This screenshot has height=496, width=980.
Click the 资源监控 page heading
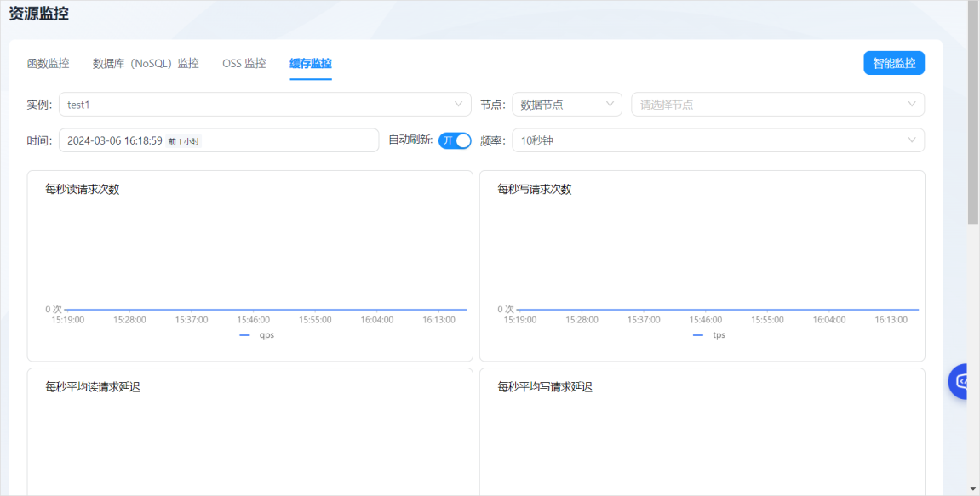[x=39, y=14]
